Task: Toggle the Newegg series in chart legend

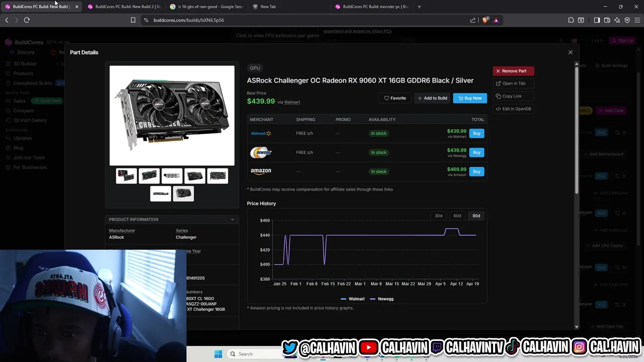Action: tap(381, 299)
